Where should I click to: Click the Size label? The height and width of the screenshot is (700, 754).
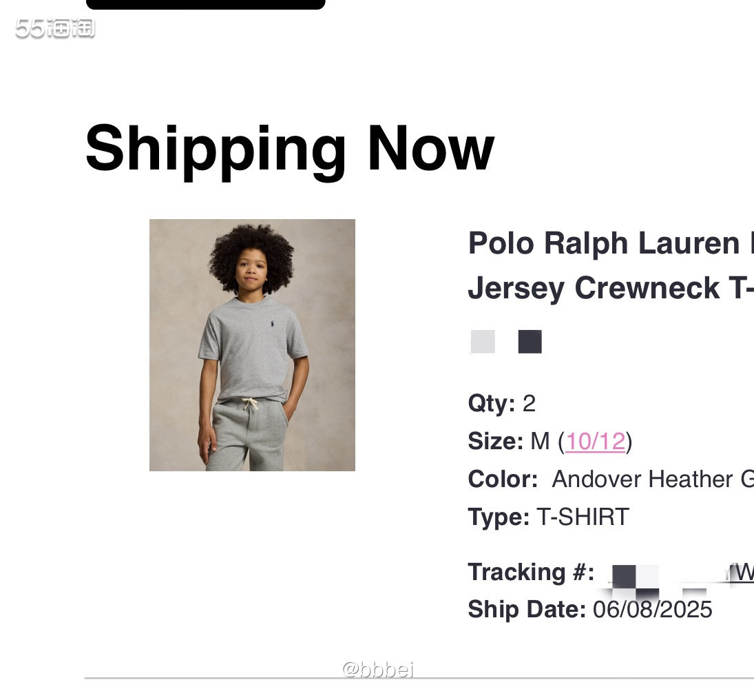coord(495,441)
